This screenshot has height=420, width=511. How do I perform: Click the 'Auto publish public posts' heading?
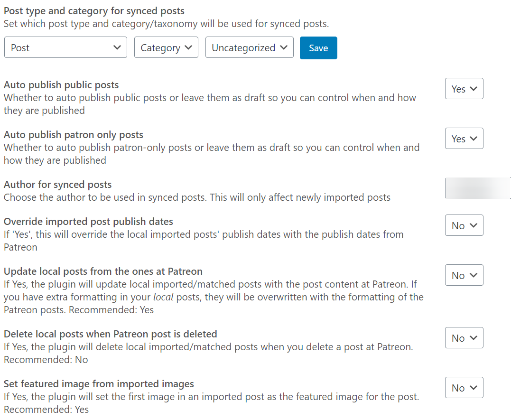coord(61,85)
